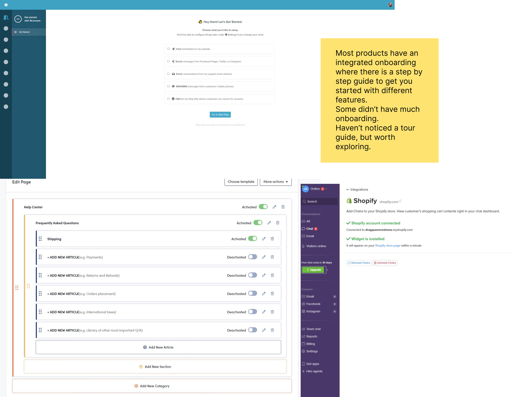Click the Help Center edit pencil icon
Viewport: 532px width, 397px height.
pyautogui.click(x=274, y=207)
